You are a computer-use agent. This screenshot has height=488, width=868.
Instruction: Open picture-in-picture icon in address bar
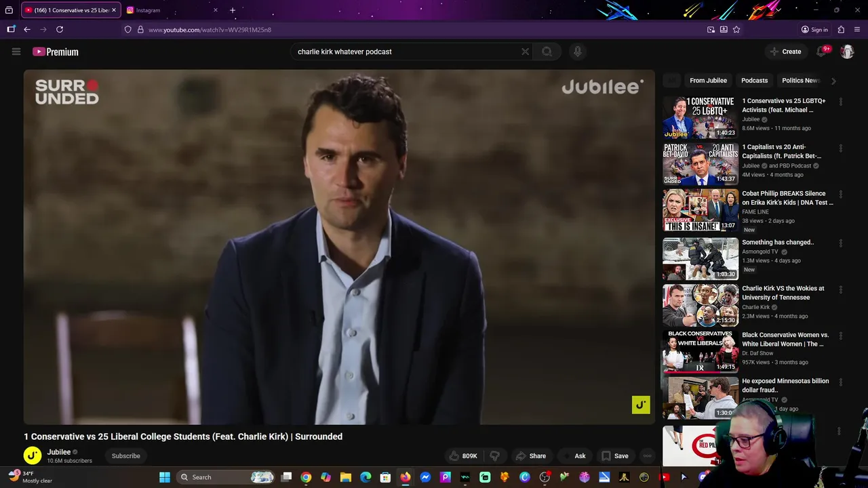pos(711,30)
